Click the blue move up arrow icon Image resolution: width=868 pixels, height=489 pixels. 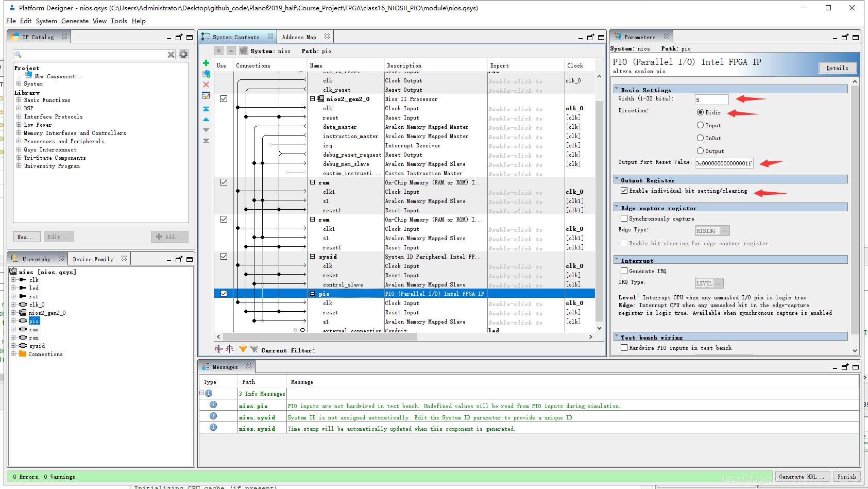[206, 120]
